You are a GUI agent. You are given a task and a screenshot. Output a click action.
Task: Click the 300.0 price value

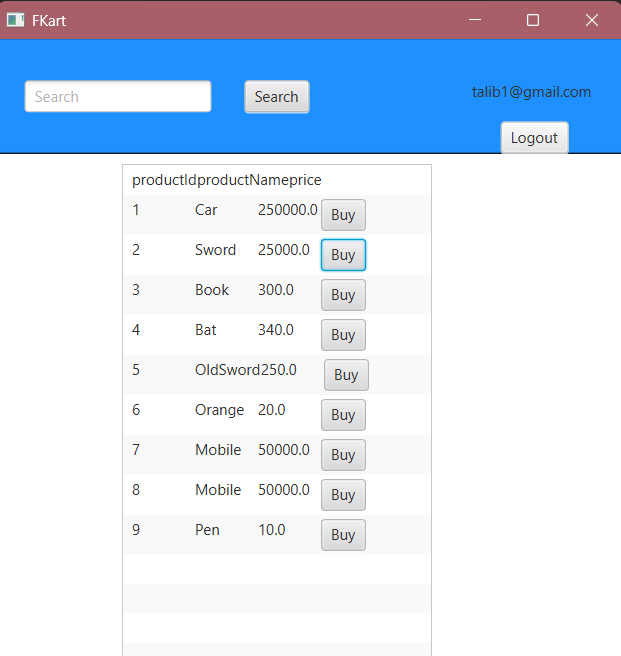pos(276,290)
